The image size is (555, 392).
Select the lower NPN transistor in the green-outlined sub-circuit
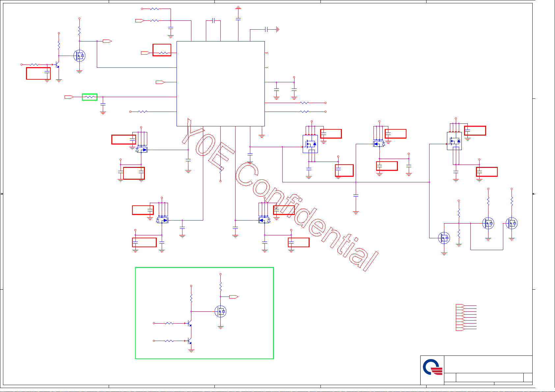tap(189, 341)
